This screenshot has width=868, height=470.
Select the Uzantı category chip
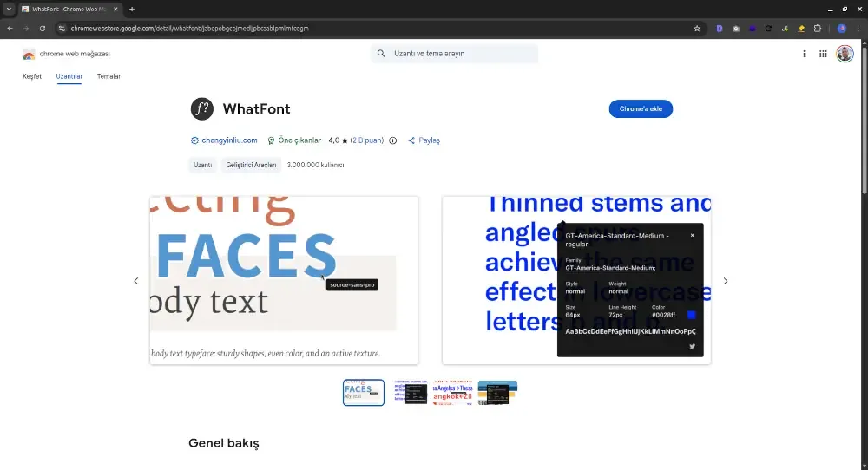pyautogui.click(x=202, y=165)
